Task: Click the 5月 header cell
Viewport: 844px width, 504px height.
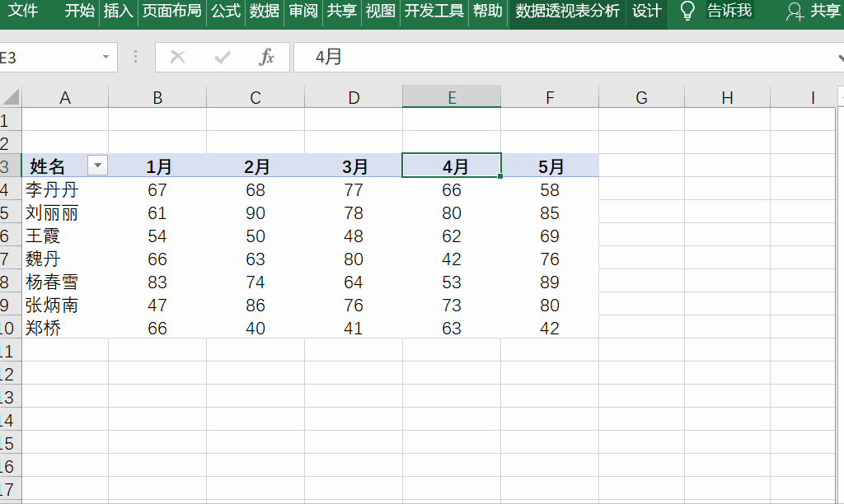Action: (x=550, y=166)
